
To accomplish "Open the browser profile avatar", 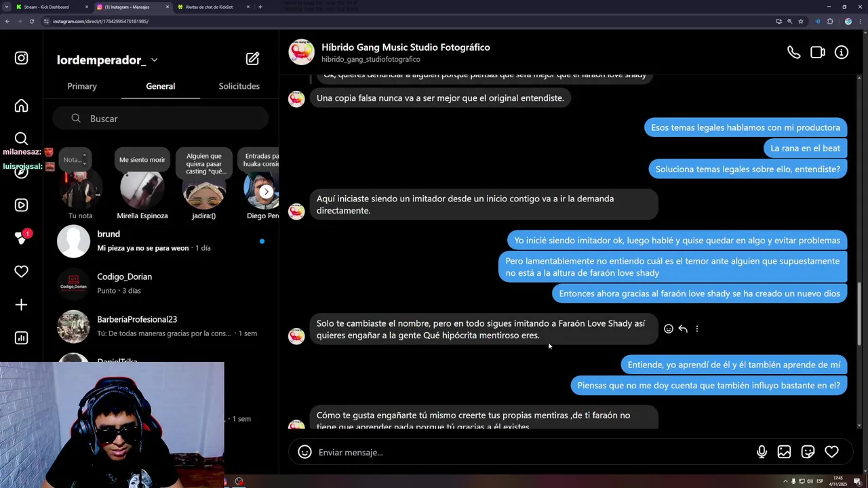I will coord(848,21).
